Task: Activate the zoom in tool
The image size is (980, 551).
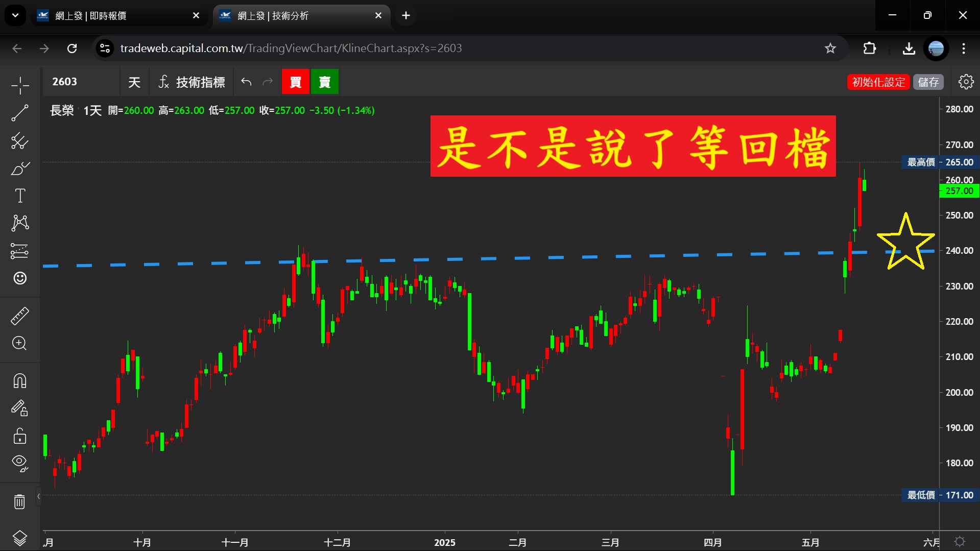Action: point(20,343)
